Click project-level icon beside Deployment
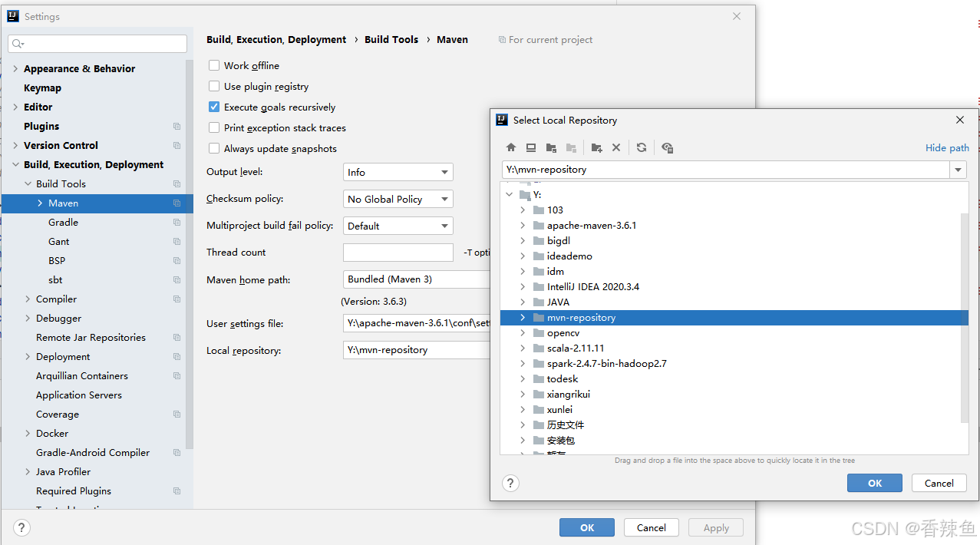 click(x=177, y=356)
